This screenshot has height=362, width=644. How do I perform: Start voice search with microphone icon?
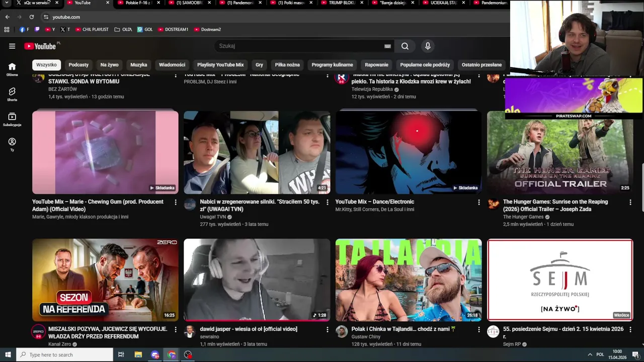(428, 46)
